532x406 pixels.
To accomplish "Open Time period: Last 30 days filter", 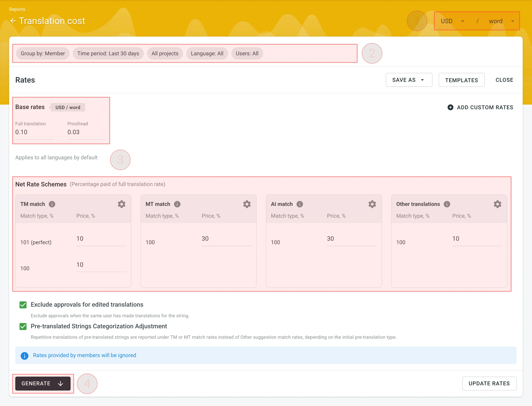I will tap(108, 53).
